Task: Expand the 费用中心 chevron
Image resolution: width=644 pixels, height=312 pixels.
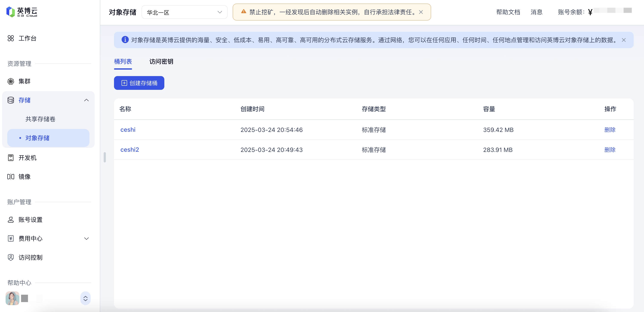Action: click(86, 239)
